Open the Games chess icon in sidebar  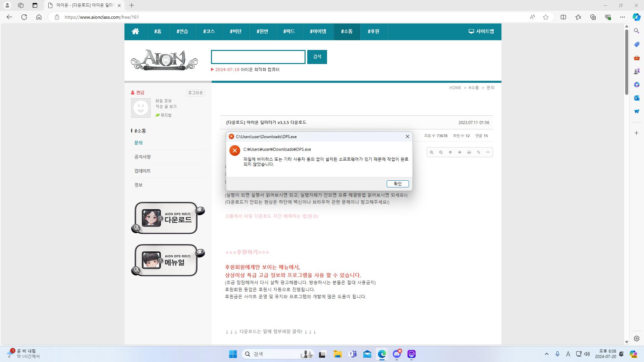tap(637, 71)
